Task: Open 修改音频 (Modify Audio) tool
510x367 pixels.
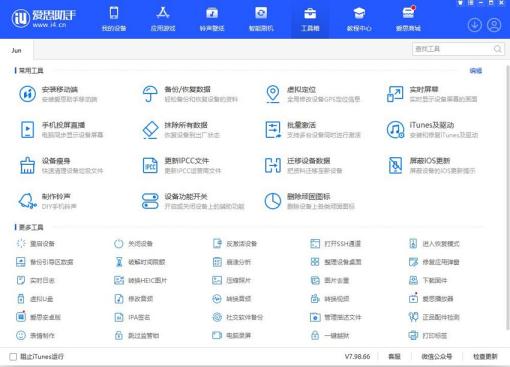Action: coord(134,299)
